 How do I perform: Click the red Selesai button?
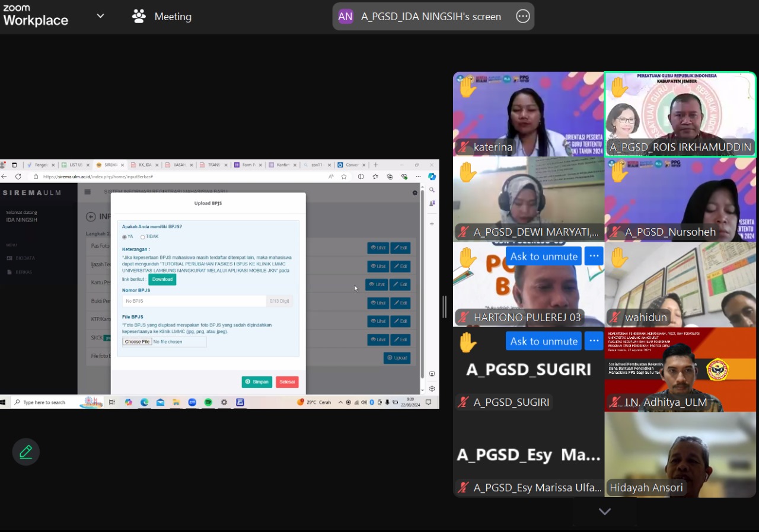click(x=287, y=382)
